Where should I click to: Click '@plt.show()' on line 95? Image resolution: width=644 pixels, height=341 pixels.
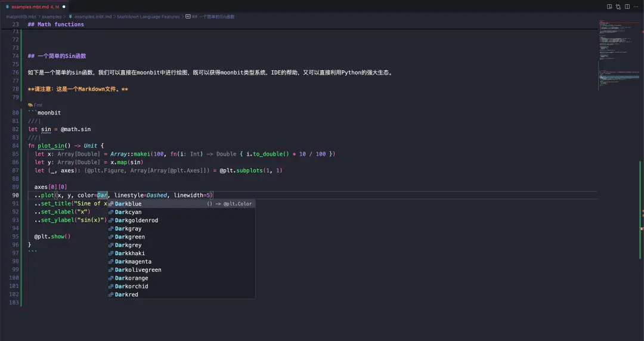click(x=52, y=236)
